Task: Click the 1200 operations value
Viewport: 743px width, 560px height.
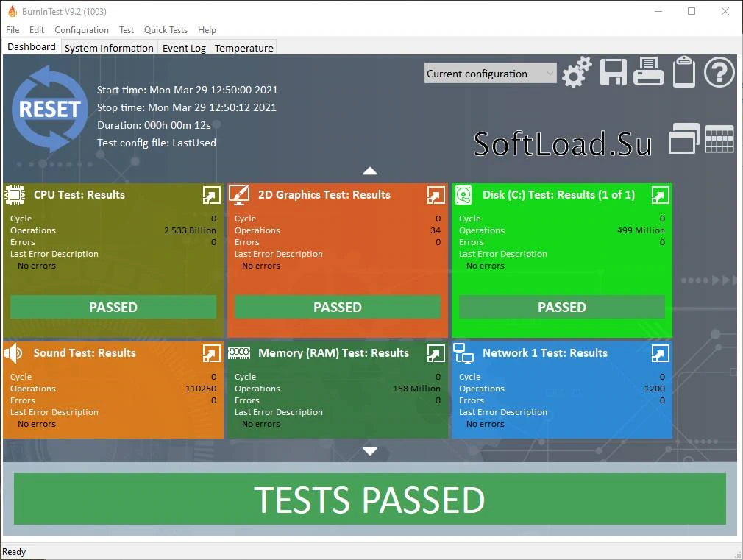Action: [x=655, y=389]
